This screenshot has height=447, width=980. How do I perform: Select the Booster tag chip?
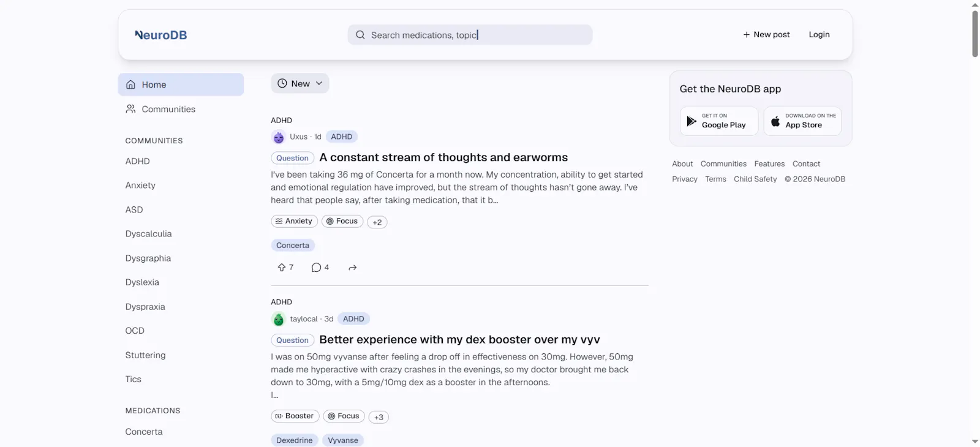(295, 416)
